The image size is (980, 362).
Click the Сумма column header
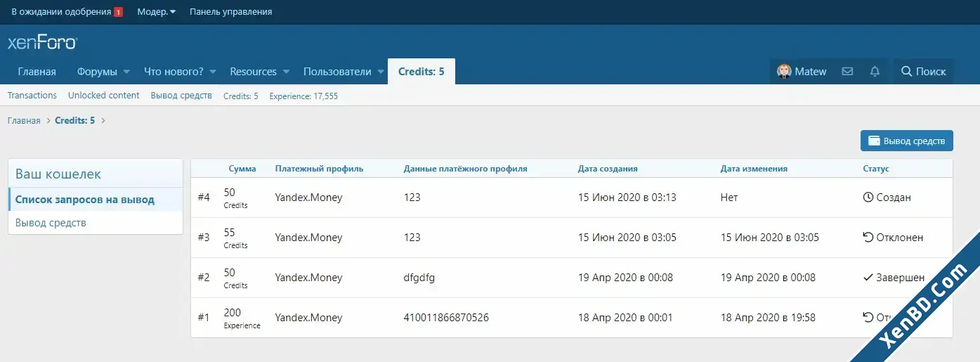(242, 169)
